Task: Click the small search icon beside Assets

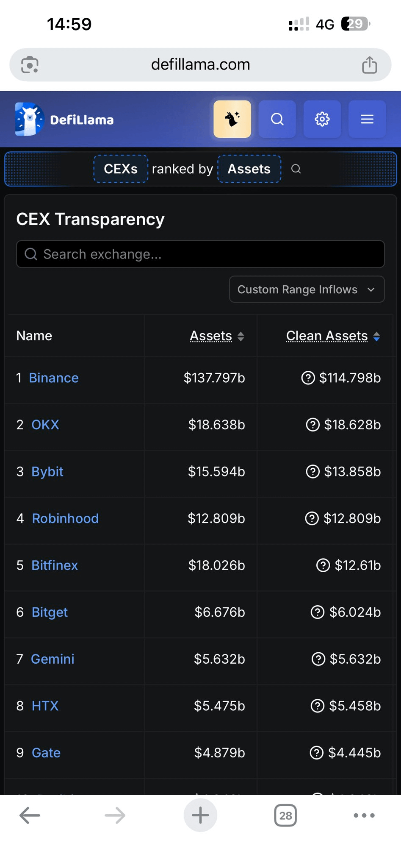Action: tap(296, 169)
